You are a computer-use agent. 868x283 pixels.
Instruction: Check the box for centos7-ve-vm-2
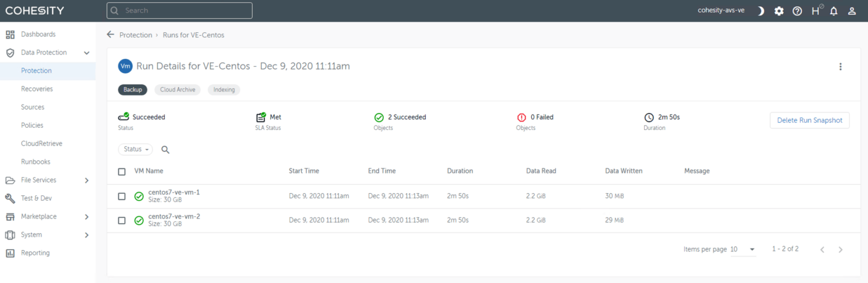[122, 220]
